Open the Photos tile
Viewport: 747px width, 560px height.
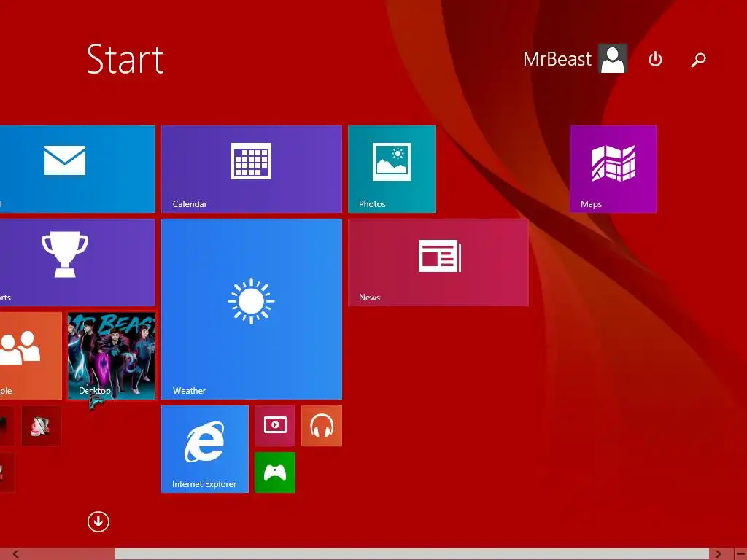392,169
